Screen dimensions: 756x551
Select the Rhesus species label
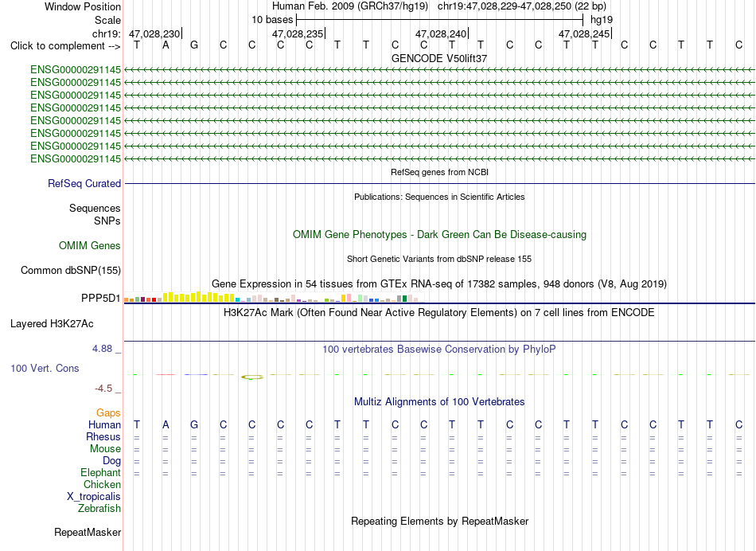coord(103,437)
